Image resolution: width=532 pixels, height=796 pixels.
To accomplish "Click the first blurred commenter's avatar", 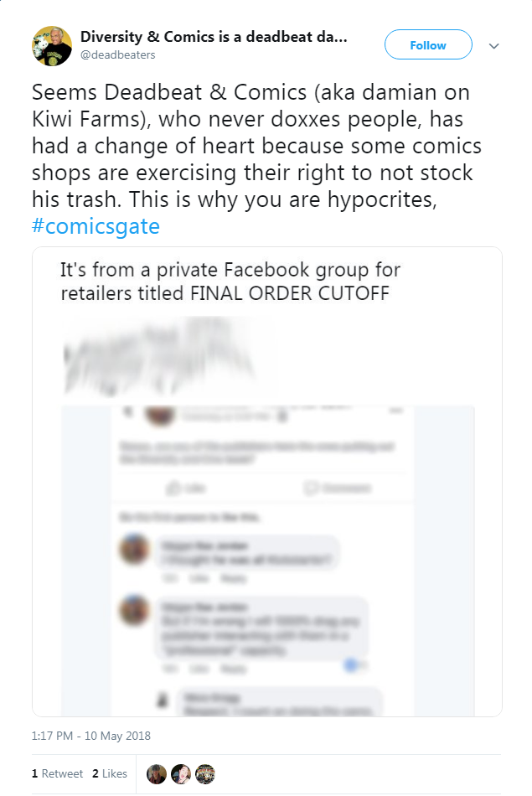I will click(x=134, y=549).
